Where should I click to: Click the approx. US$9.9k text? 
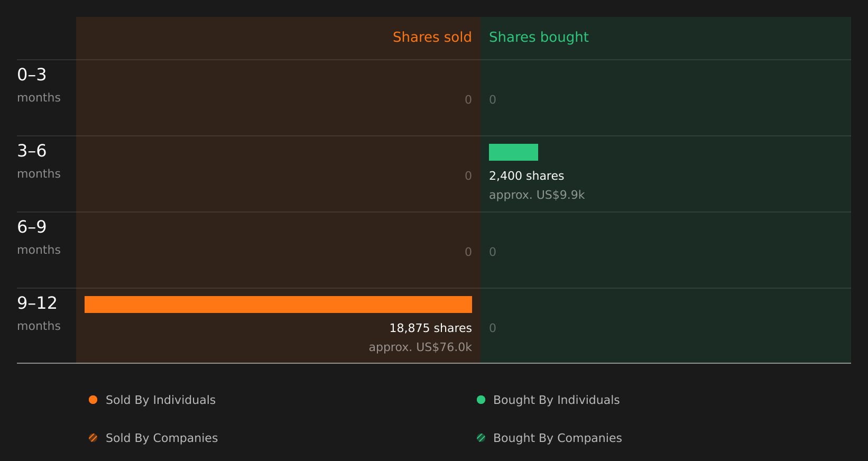pos(537,195)
